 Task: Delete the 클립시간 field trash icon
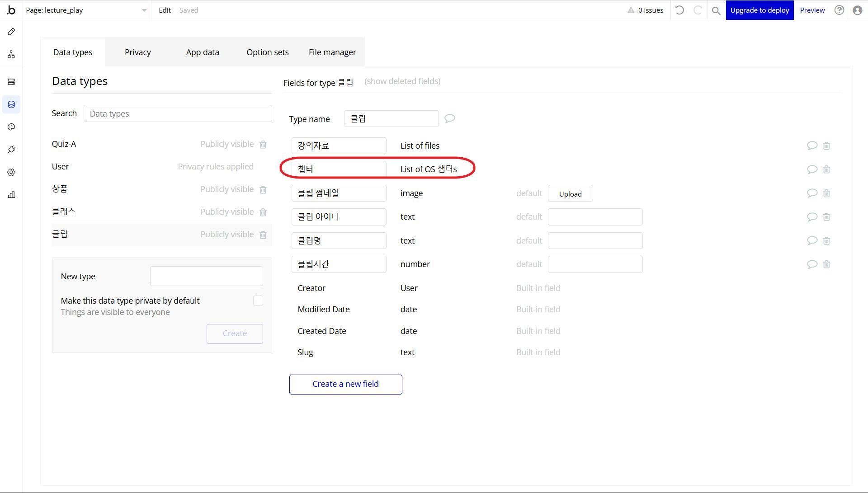(x=826, y=264)
